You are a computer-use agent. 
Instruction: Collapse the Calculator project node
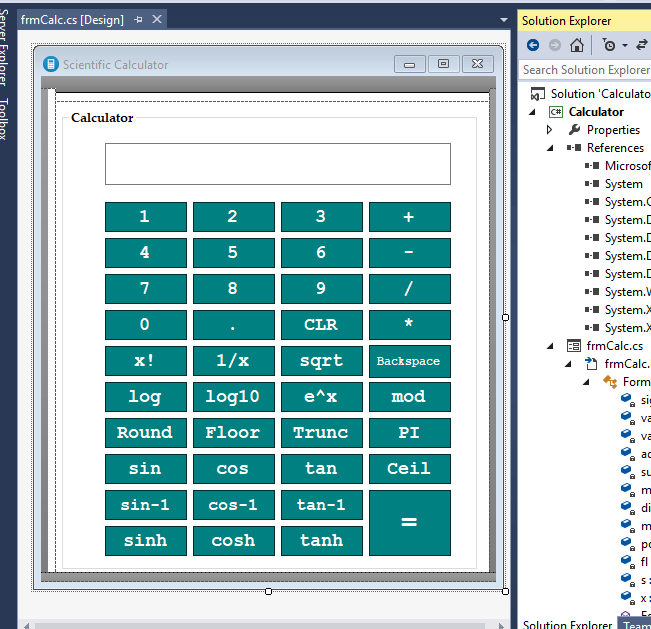pos(532,112)
